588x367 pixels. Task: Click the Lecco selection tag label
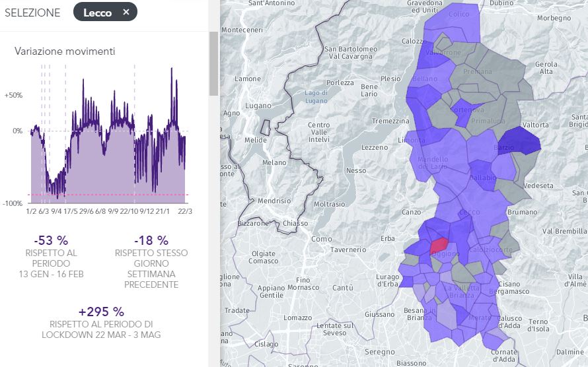[97, 13]
